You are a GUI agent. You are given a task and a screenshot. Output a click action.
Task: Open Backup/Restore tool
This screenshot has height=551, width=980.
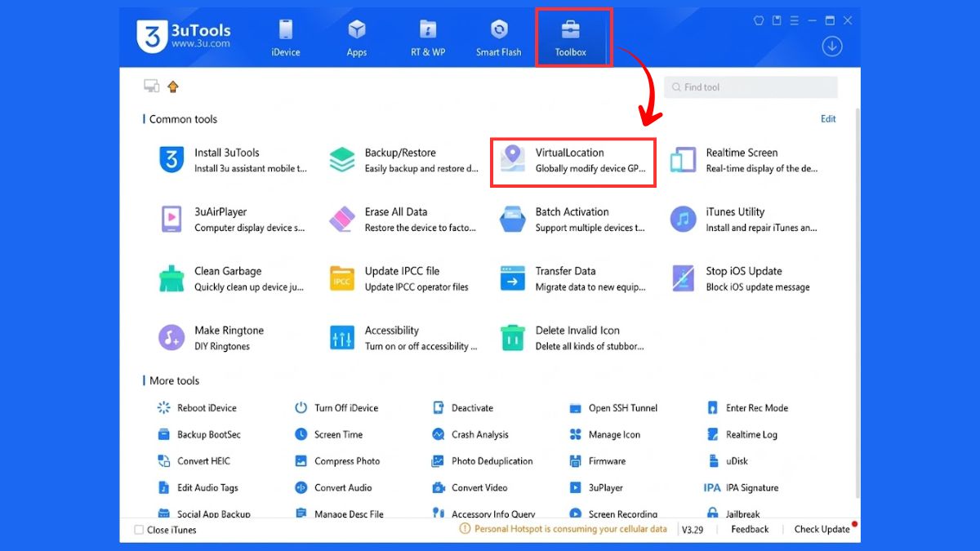[x=403, y=160]
